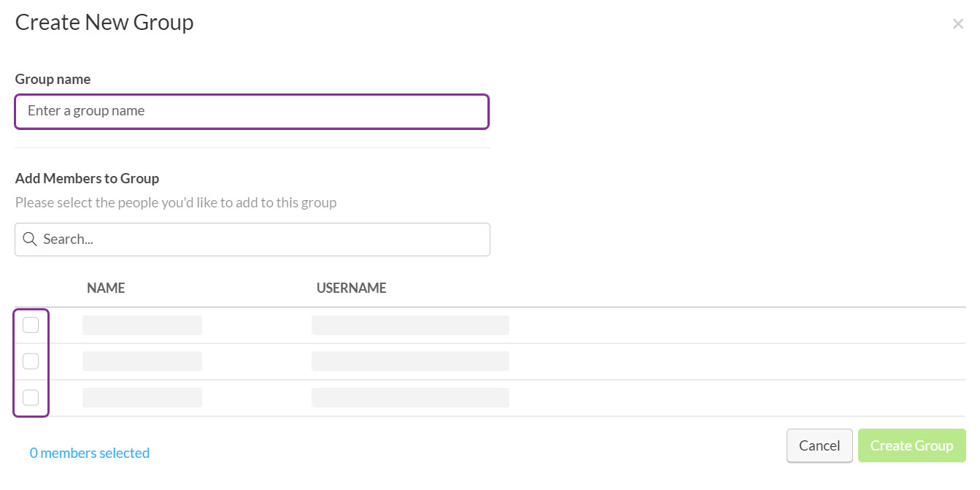
Task: Click the group name input field
Action: [x=252, y=111]
